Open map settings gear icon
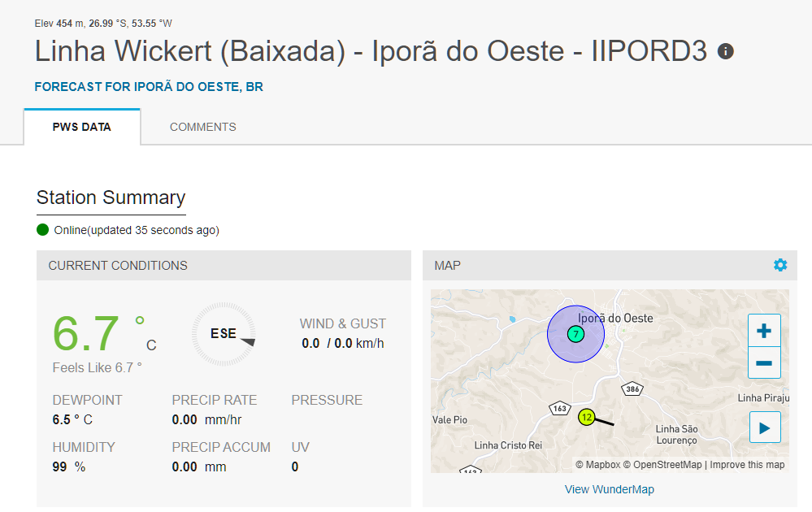 pyautogui.click(x=780, y=265)
